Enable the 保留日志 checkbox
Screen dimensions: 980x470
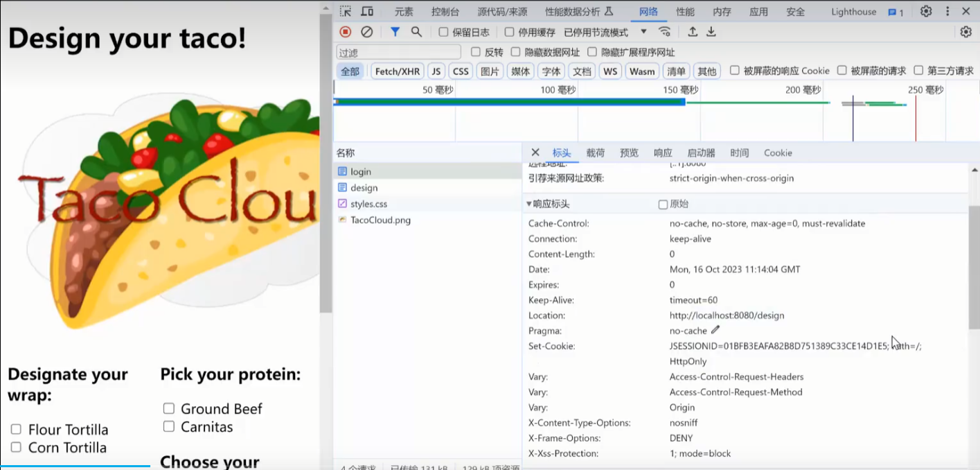444,32
